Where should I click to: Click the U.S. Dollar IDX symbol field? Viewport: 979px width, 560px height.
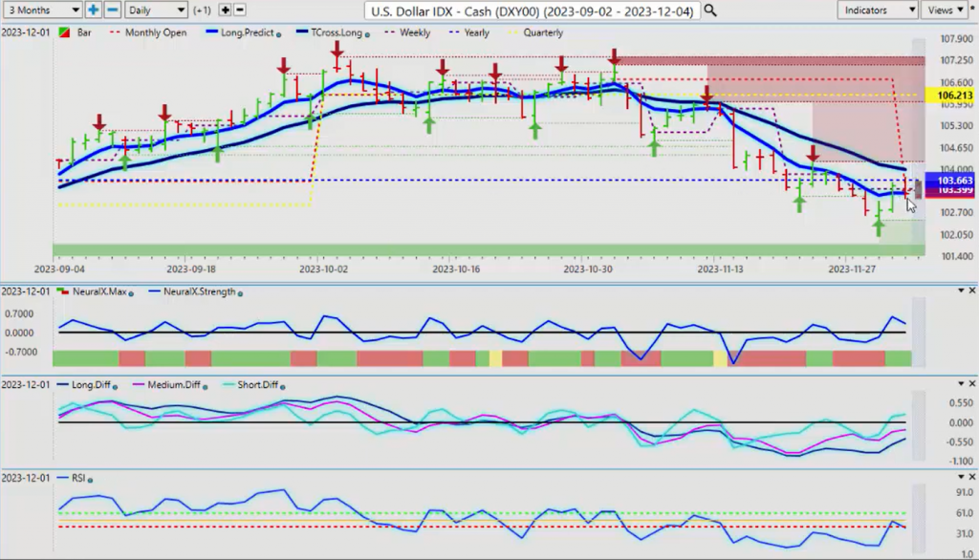coord(532,11)
